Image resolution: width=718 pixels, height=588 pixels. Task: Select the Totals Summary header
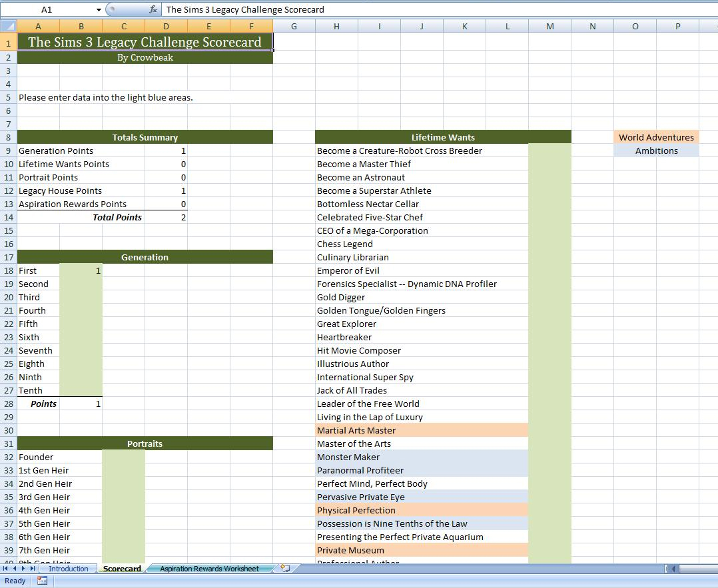pyautogui.click(x=145, y=137)
